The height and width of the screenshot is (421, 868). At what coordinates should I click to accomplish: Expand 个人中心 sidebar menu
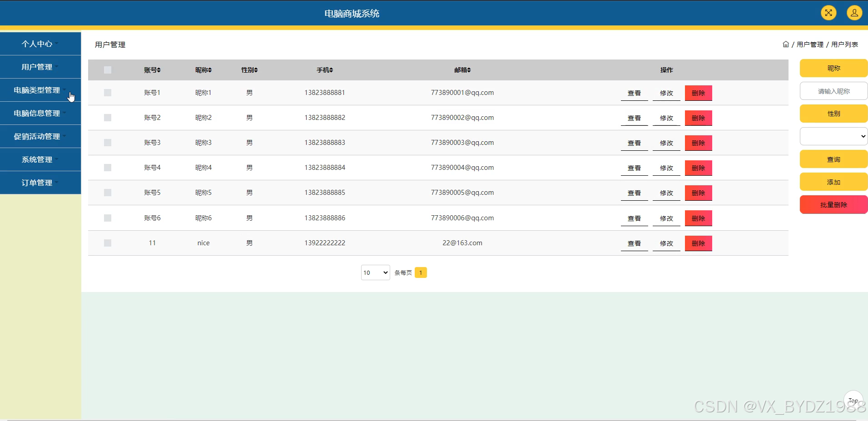[x=40, y=44]
